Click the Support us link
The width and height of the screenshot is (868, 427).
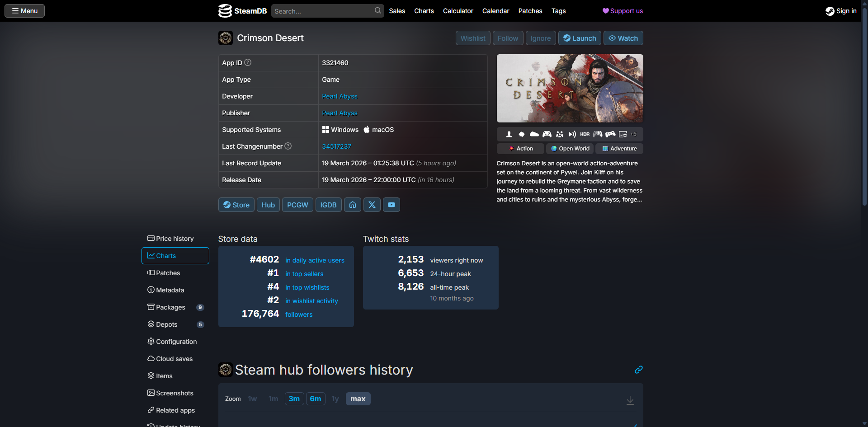click(623, 11)
